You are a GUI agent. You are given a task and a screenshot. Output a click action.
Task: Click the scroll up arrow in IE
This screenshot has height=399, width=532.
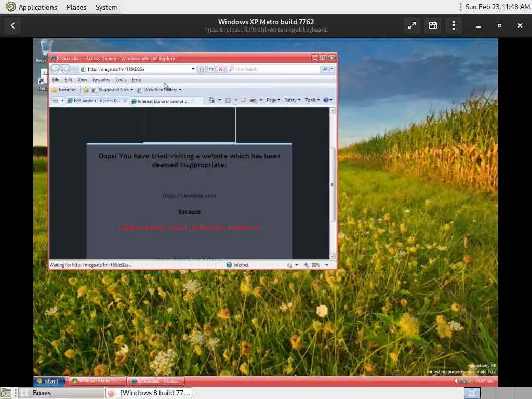pyautogui.click(x=332, y=111)
